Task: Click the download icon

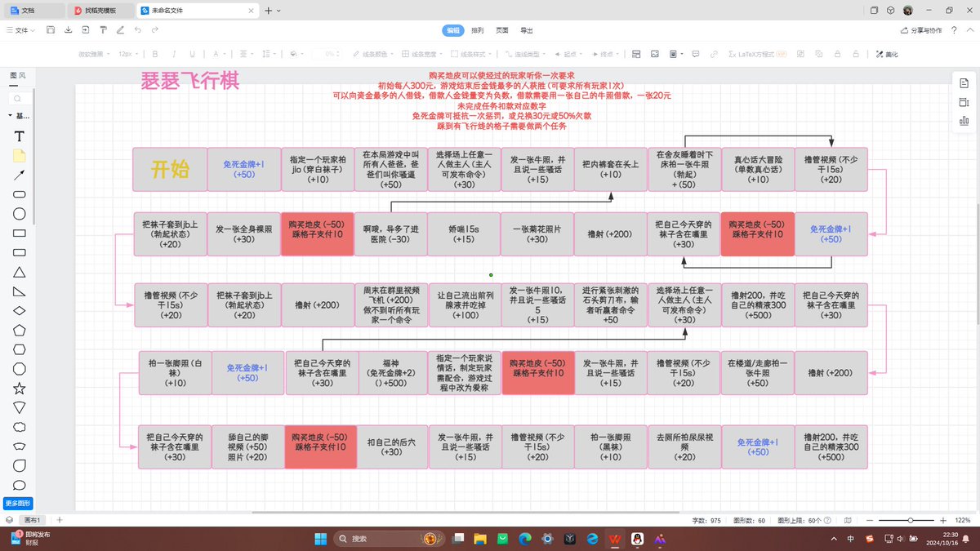Action: (69, 30)
